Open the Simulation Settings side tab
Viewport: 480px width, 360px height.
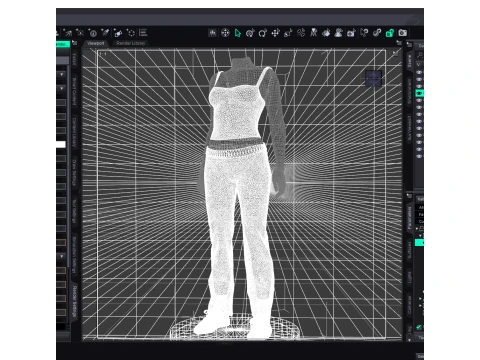(x=74, y=255)
